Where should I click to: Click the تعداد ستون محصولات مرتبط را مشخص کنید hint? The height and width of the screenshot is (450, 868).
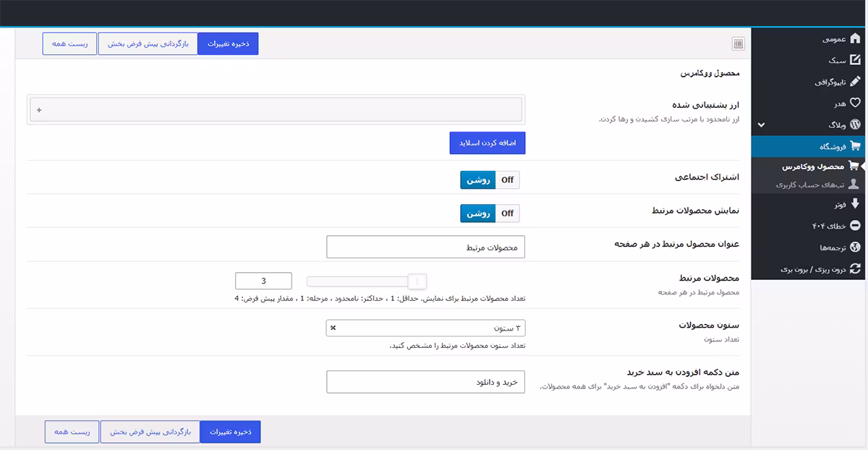pyautogui.click(x=457, y=346)
